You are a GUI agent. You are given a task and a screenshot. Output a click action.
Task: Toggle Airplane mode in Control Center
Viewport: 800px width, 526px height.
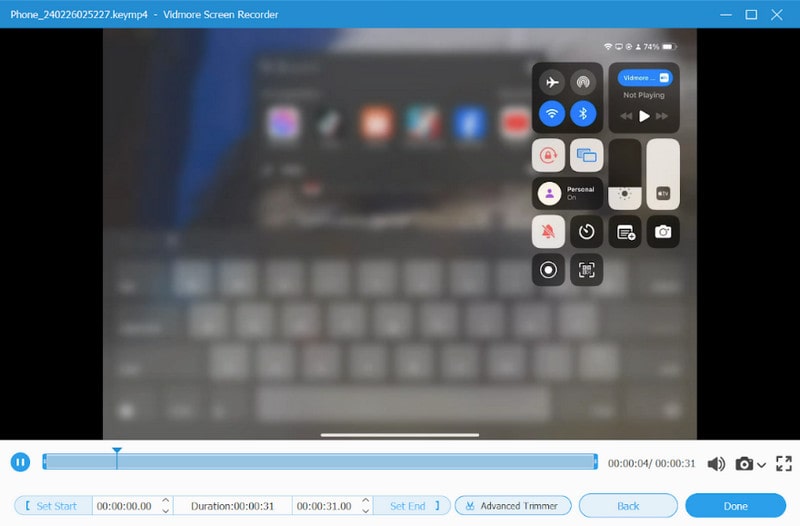tap(552, 82)
